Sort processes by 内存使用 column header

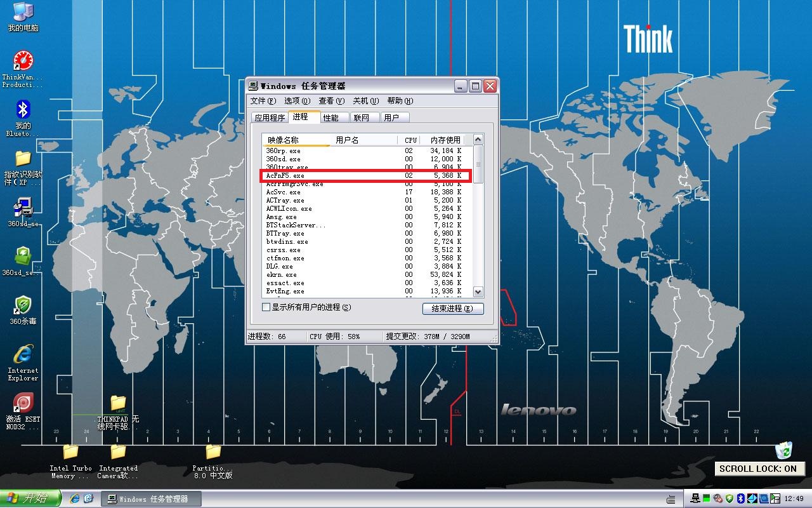click(445, 140)
